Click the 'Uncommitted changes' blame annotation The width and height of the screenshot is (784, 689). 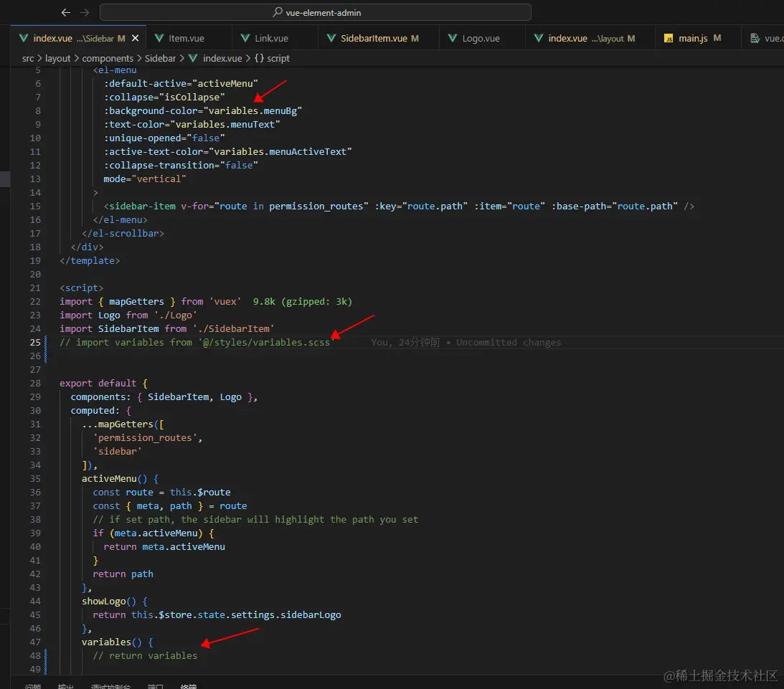509,343
